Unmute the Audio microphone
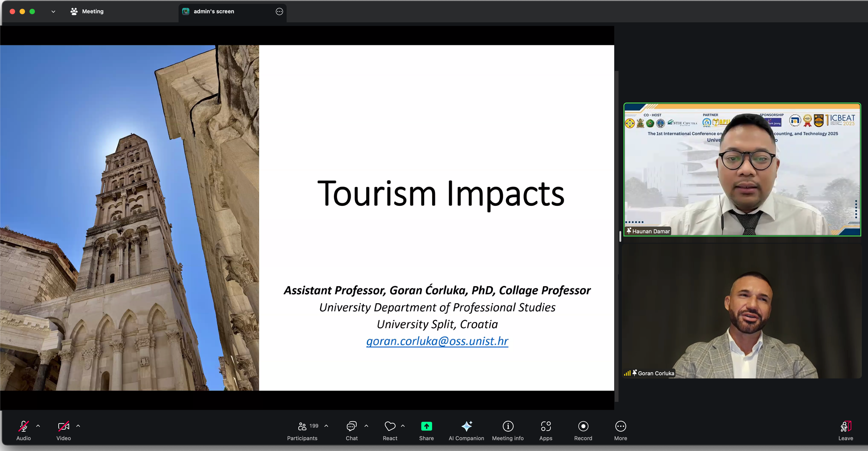Screen dimensions: 868x451 pyautogui.click(x=24, y=426)
